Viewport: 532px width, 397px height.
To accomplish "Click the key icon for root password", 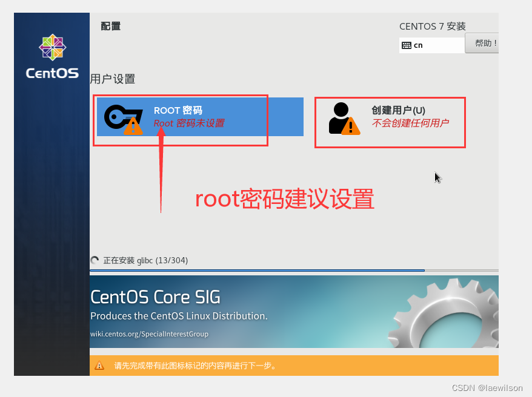I will point(124,120).
